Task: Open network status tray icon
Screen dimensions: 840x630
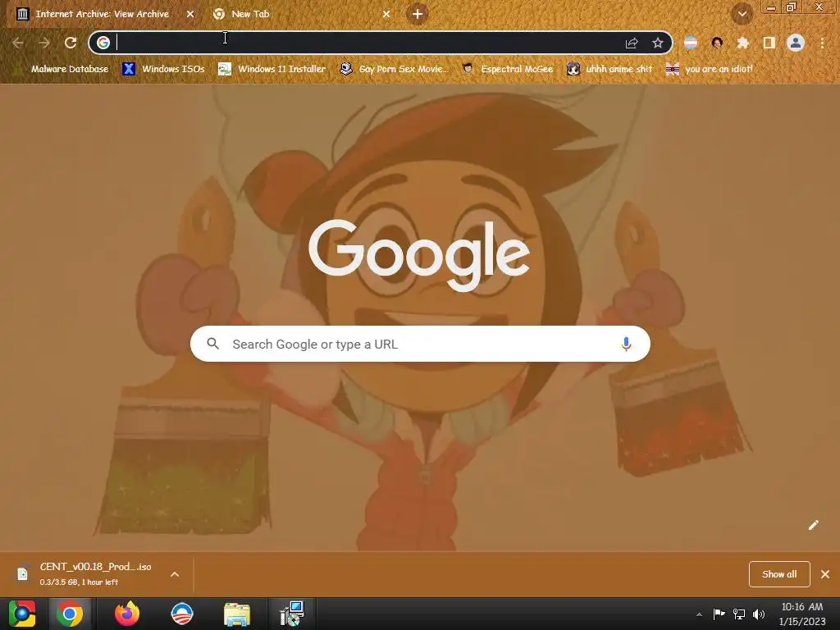Action: (x=739, y=614)
